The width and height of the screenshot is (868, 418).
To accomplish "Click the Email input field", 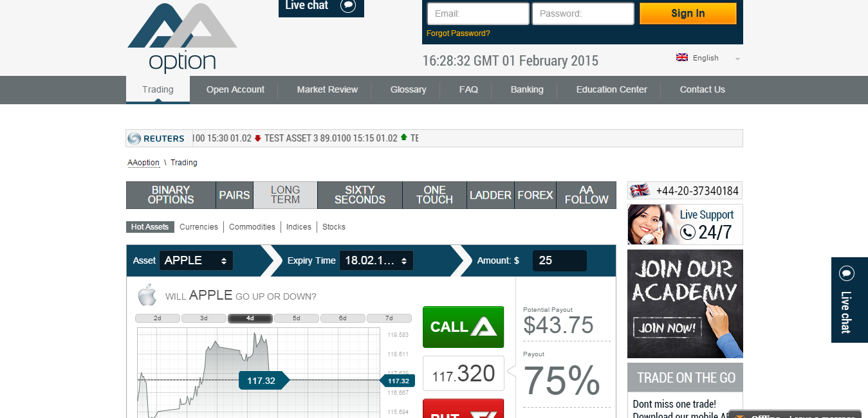I will point(478,14).
